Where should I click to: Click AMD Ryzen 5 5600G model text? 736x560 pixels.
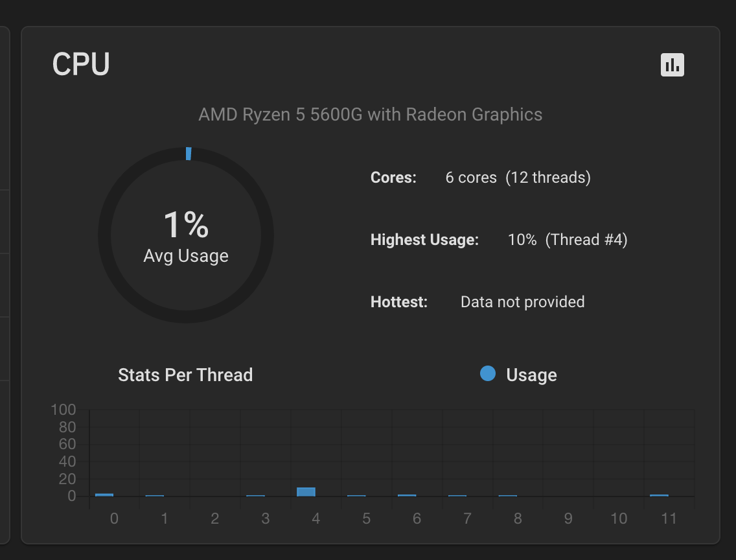click(x=370, y=115)
